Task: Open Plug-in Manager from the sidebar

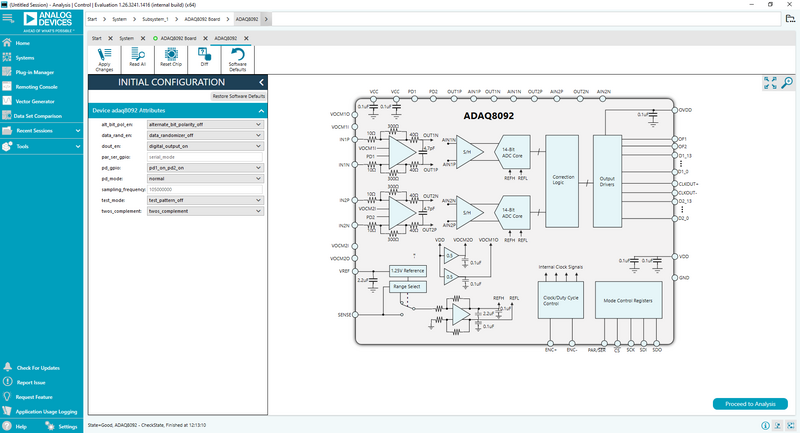Action: 36,72
